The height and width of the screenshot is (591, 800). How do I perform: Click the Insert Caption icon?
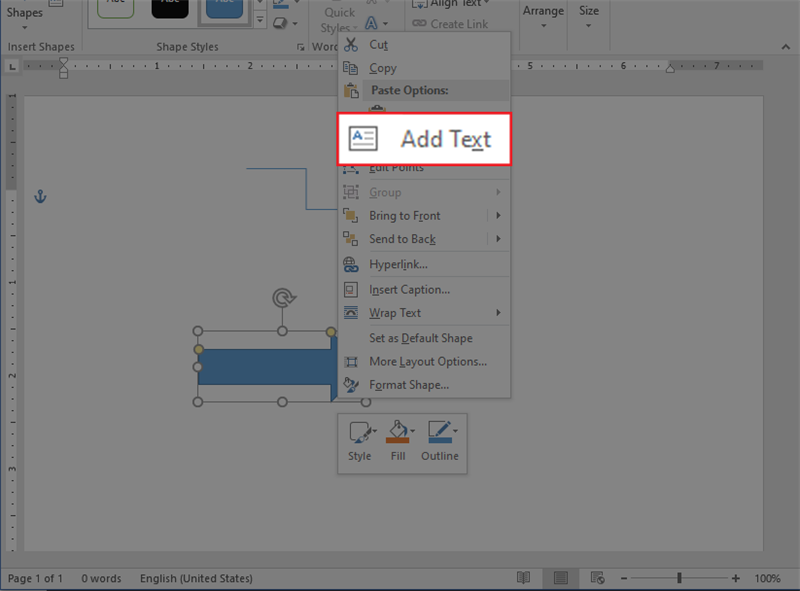point(350,289)
